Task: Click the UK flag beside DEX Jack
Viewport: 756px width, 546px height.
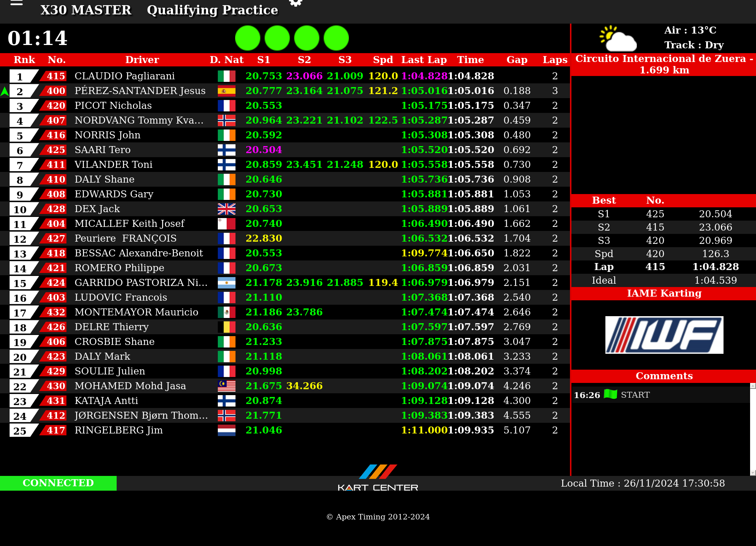Action: coord(226,209)
